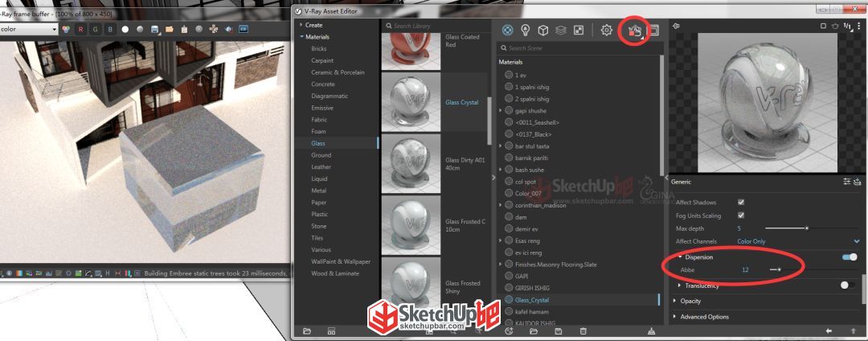
Task: Click the white circle alpha channel icon
Action: pos(125,29)
